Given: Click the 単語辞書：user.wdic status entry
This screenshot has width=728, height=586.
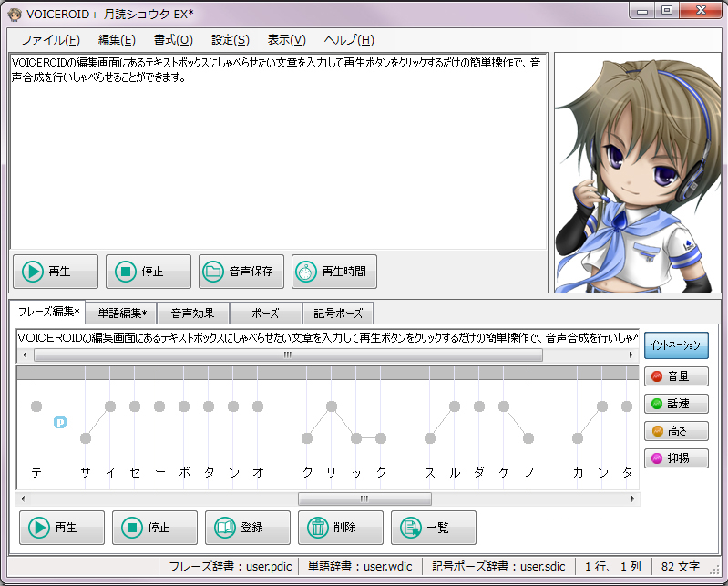Looking at the screenshot, I should pyautogui.click(x=360, y=567).
